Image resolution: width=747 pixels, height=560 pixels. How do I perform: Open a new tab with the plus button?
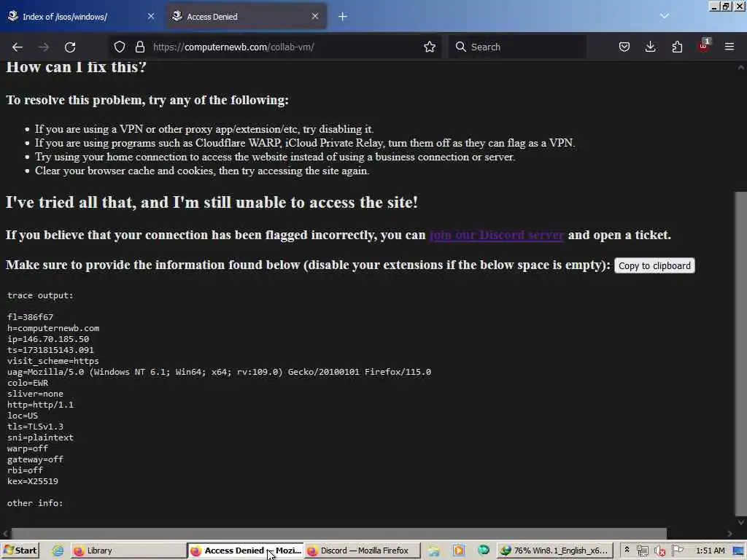pos(343,16)
